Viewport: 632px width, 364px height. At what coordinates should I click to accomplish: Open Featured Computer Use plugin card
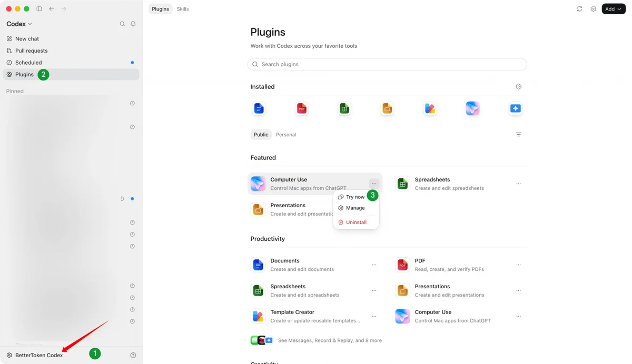pos(315,184)
